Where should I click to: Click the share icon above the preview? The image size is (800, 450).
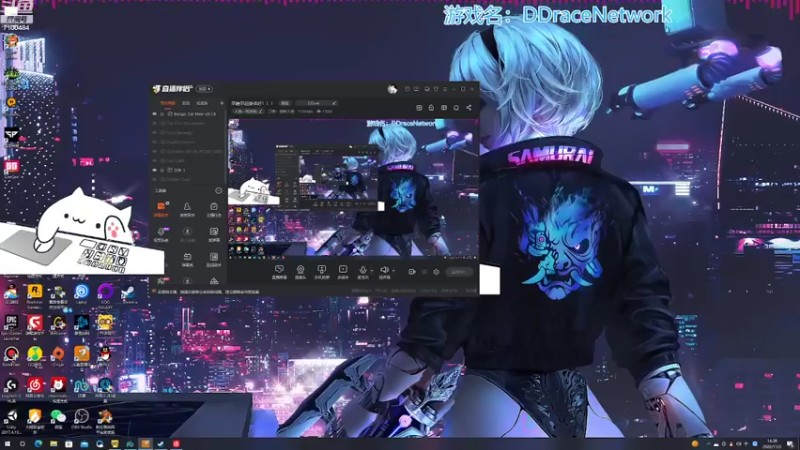pyautogui.click(x=469, y=108)
